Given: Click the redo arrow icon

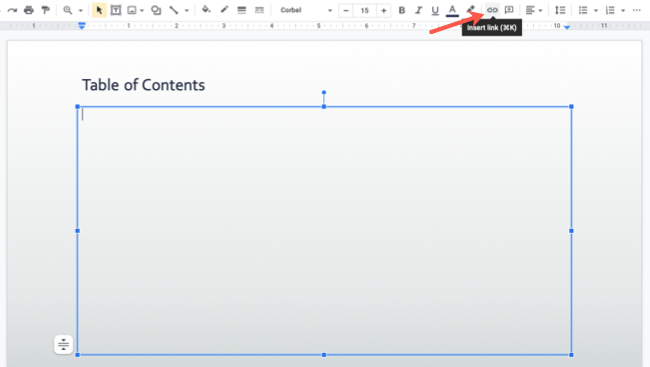Looking at the screenshot, I should click(x=12, y=10).
